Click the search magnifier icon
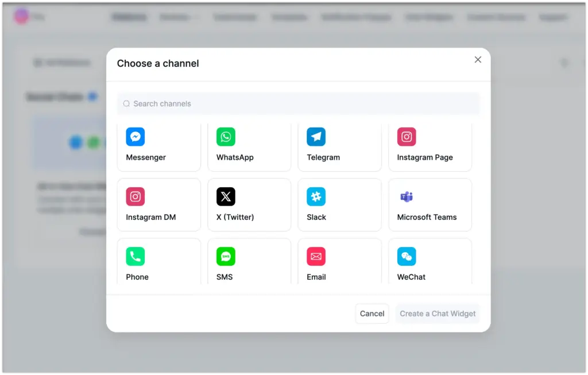The height and width of the screenshot is (375, 588). tap(127, 104)
